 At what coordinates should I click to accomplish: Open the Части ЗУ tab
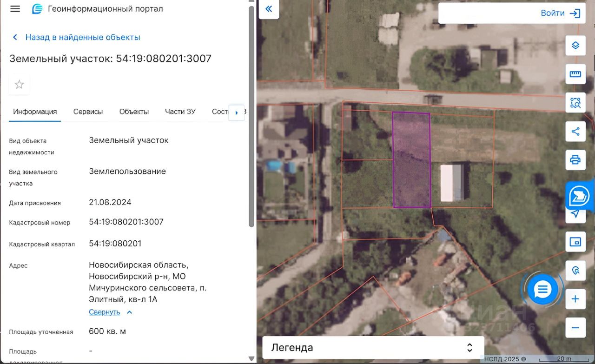coord(180,112)
